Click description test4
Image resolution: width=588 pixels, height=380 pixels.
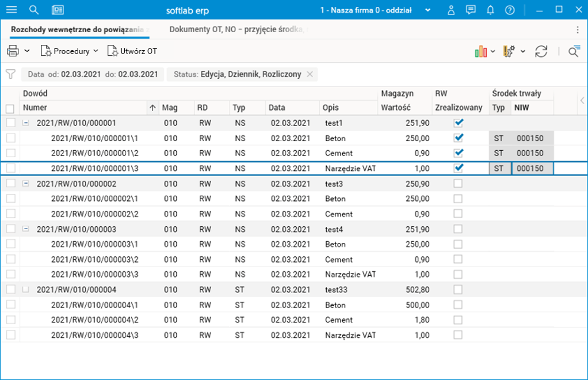pyautogui.click(x=334, y=229)
